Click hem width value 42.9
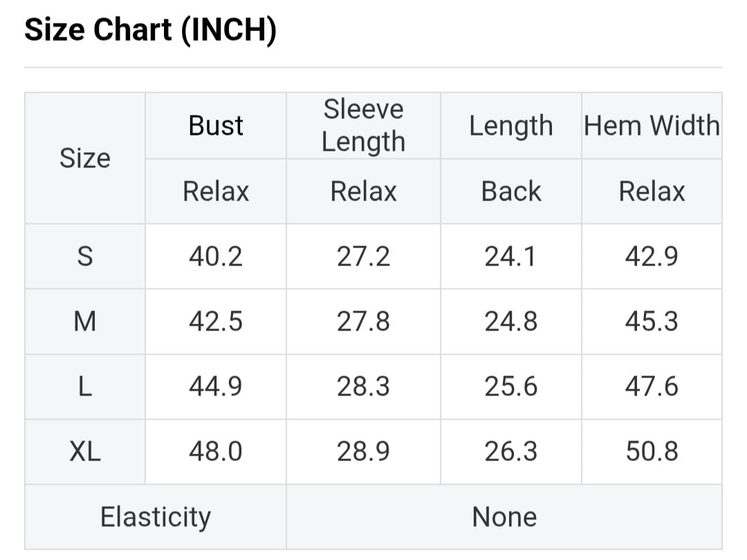 [x=652, y=256]
